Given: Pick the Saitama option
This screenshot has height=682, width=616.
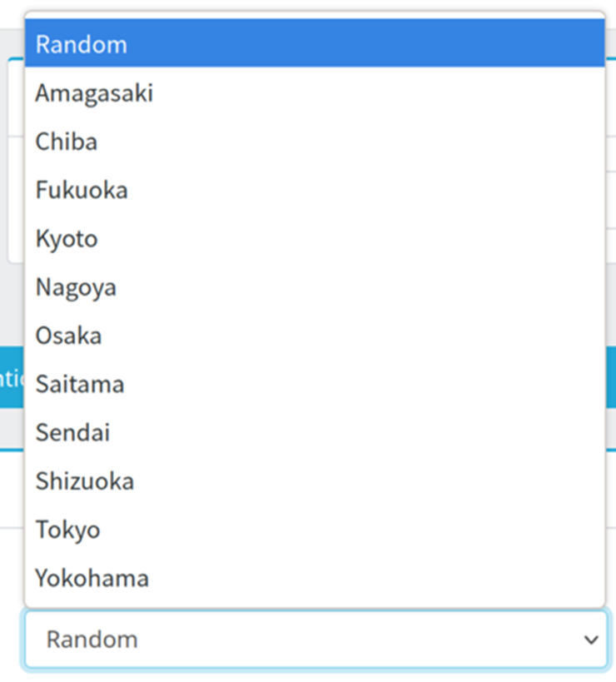Looking at the screenshot, I should click(x=315, y=384).
